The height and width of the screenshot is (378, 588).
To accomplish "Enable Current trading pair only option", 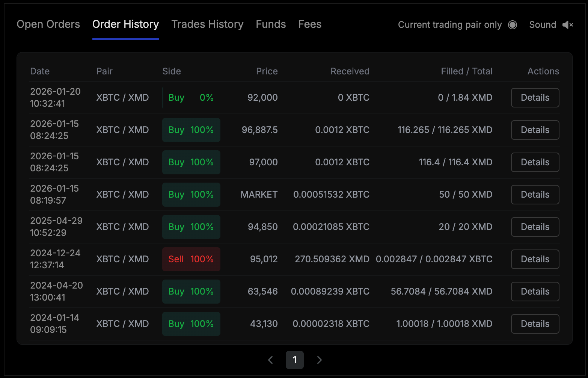I will tap(512, 25).
